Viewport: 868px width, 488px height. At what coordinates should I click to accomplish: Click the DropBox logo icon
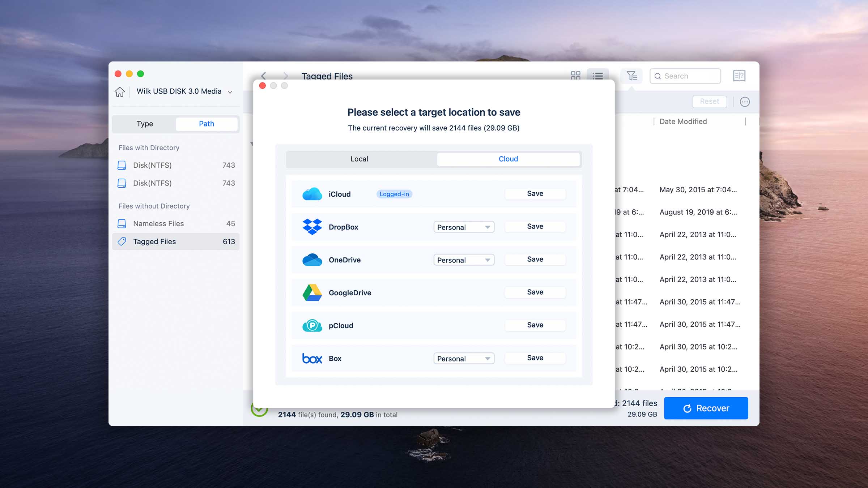(x=312, y=227)
